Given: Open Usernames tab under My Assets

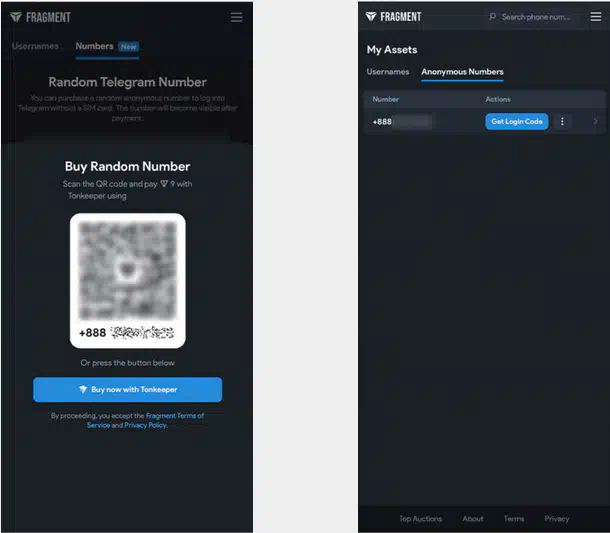Looking at the screenshot, I should click(388, 72).
